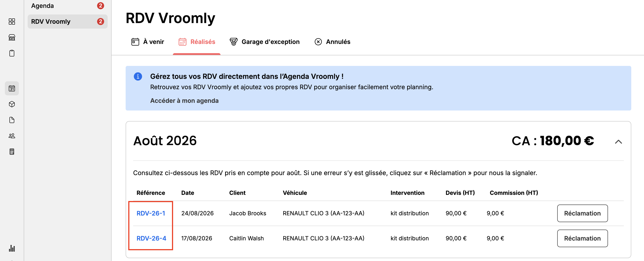Open the dashboard grid icon in sidebar
Screen dimensions: 644x261
(12, 22)
